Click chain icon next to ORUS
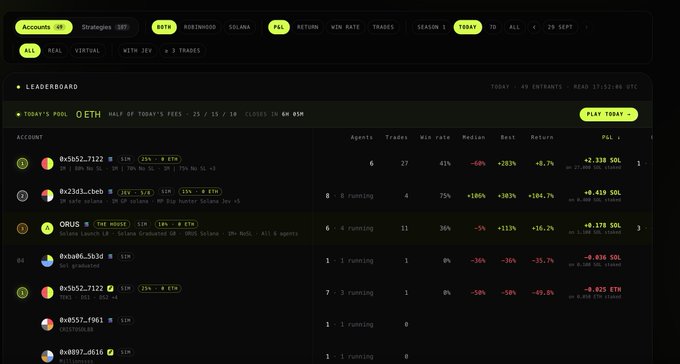Image resolution: width=680 pixels, height=364 pixels. pos(86,224)
